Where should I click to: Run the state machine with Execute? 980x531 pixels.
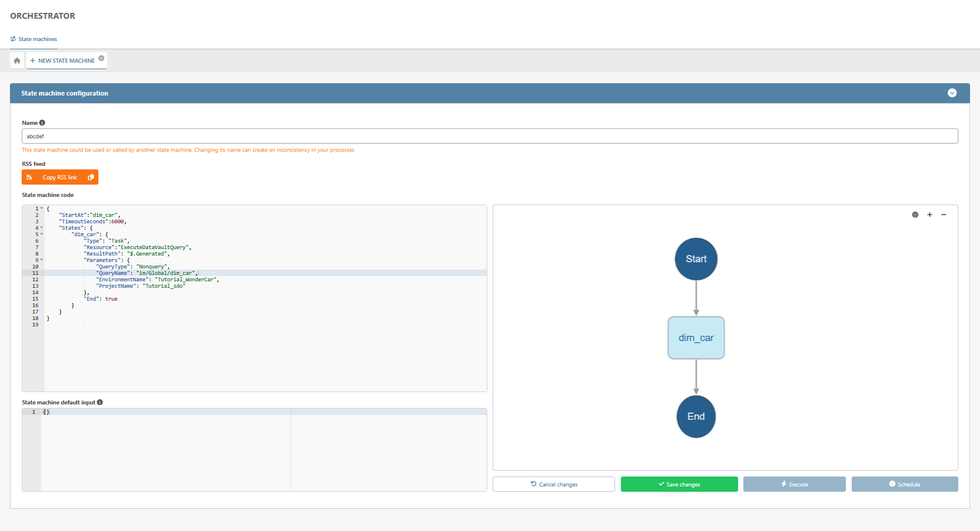click(794, 484)
